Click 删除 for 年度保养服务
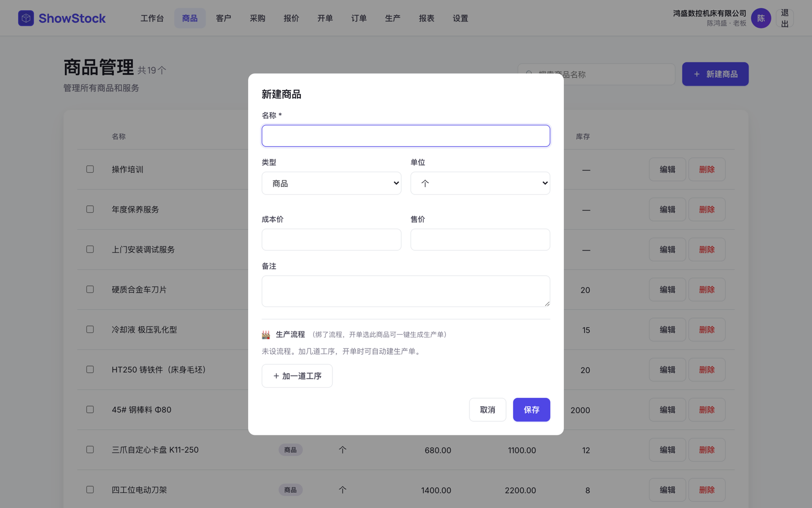 point(707,209)
